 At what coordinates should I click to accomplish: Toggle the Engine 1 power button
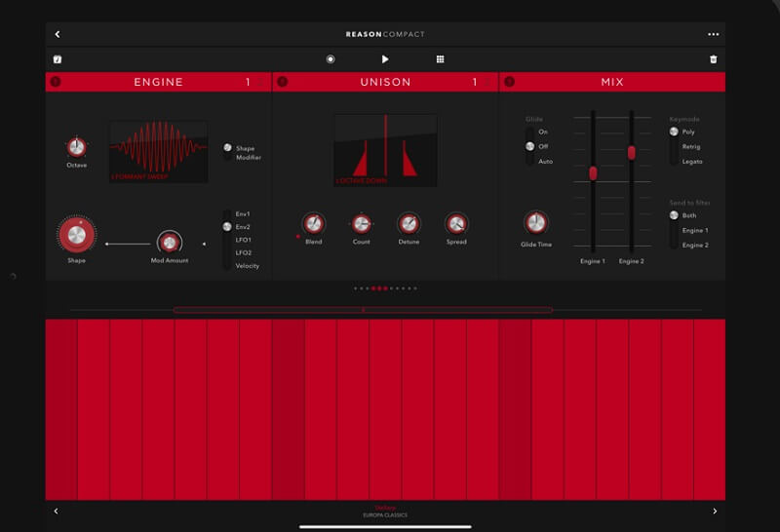click(55, 82)
